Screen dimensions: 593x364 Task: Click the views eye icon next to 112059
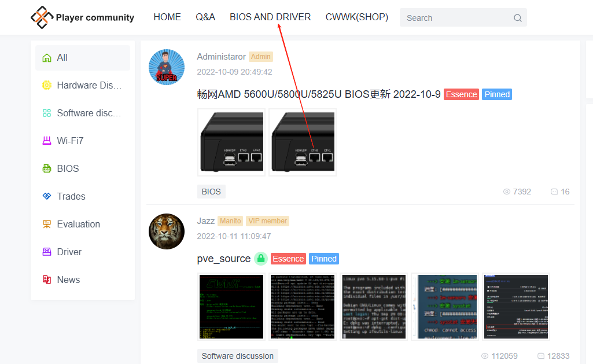pyautogui.click(x=485, y=356)
